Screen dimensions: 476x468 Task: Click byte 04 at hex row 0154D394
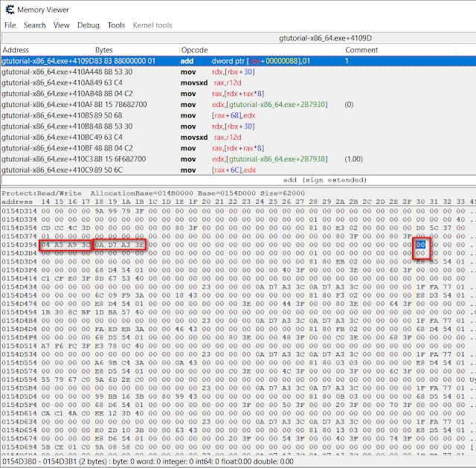pyautogui.click(x=45, y=245)
